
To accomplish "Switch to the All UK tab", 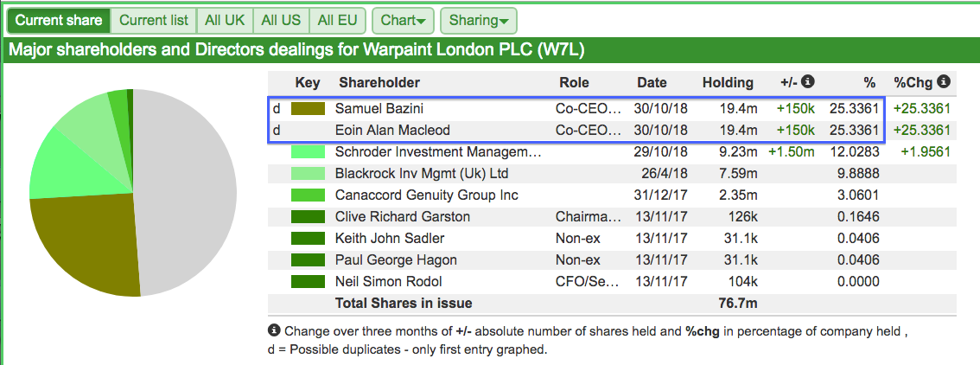I will click(x=225, y=21).
